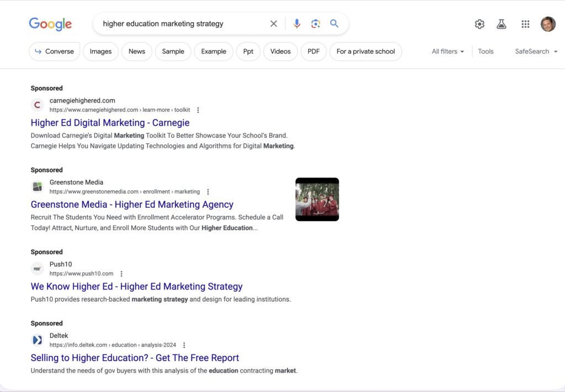Open the Higher Ed Digital Marketing - Carnegie link
The image size is (565, 392).
[x=110, y=122]
